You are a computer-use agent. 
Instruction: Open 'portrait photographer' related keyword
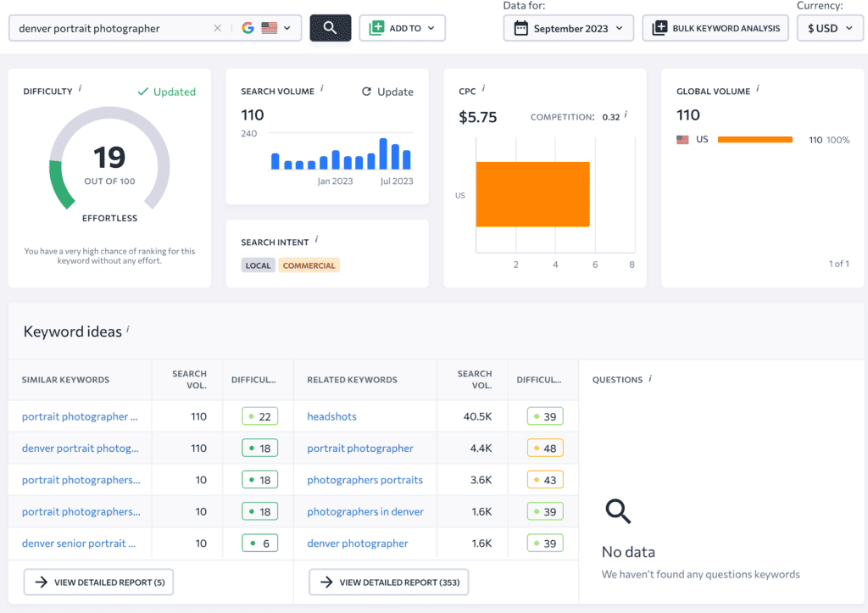359,448
